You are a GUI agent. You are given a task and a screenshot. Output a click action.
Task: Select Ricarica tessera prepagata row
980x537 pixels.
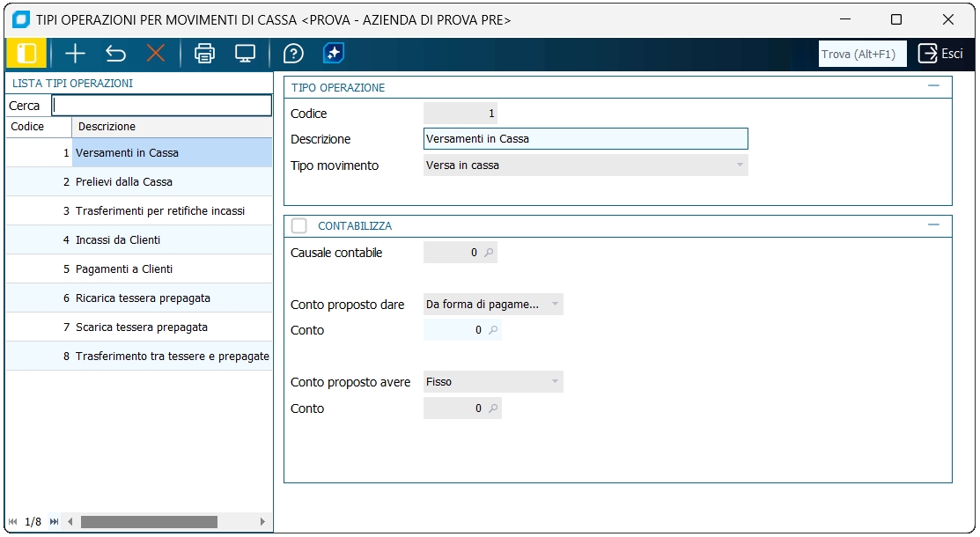pyautogui.click(x=143, y=298)
